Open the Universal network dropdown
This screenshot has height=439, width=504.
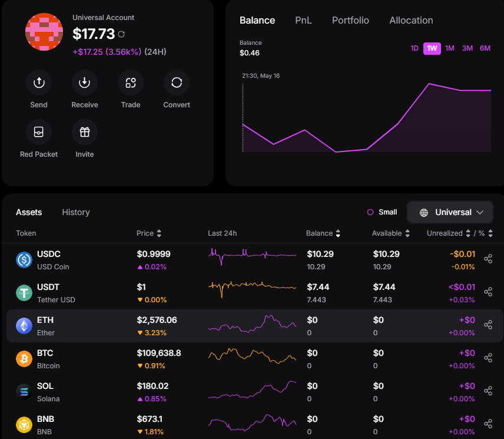(450, 212)
